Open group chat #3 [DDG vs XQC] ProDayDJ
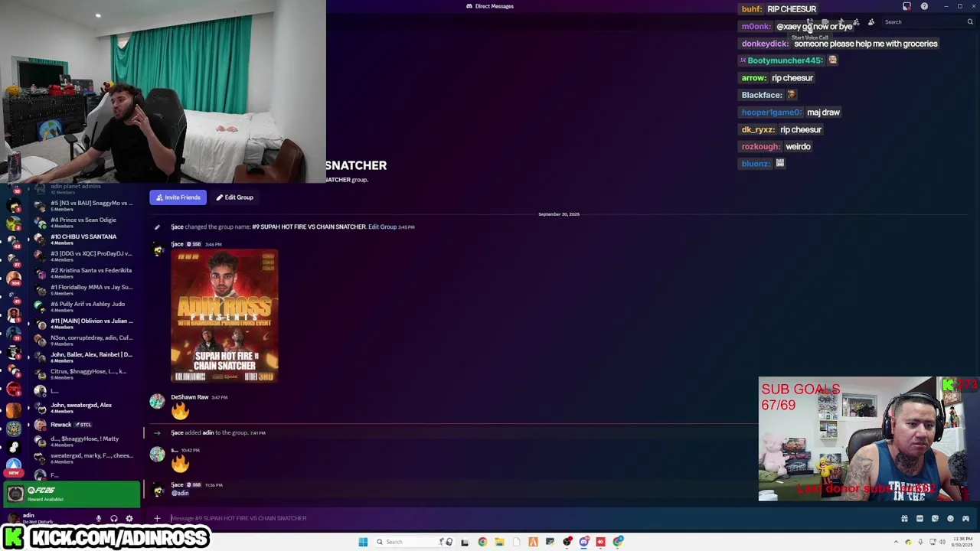Screen dimensions: 980x551 [84, 256]
